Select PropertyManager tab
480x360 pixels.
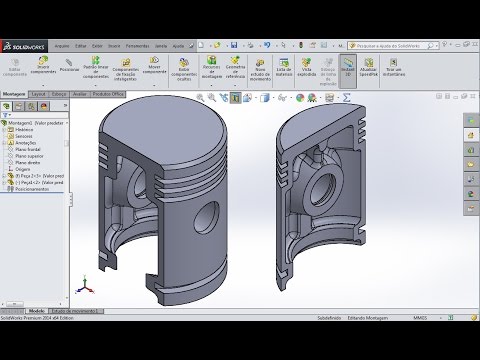click(19, 106)
